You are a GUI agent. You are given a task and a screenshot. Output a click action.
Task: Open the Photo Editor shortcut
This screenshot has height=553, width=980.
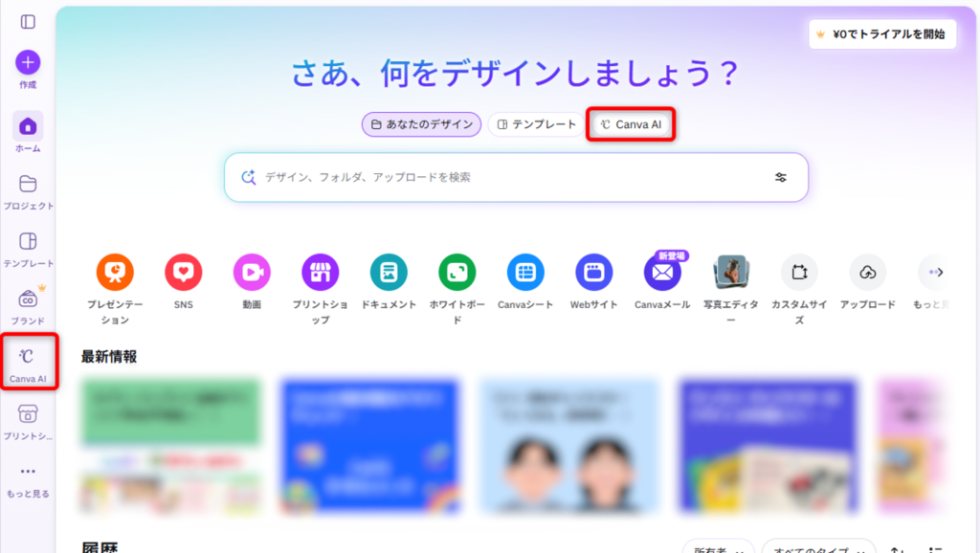[730, 273]
